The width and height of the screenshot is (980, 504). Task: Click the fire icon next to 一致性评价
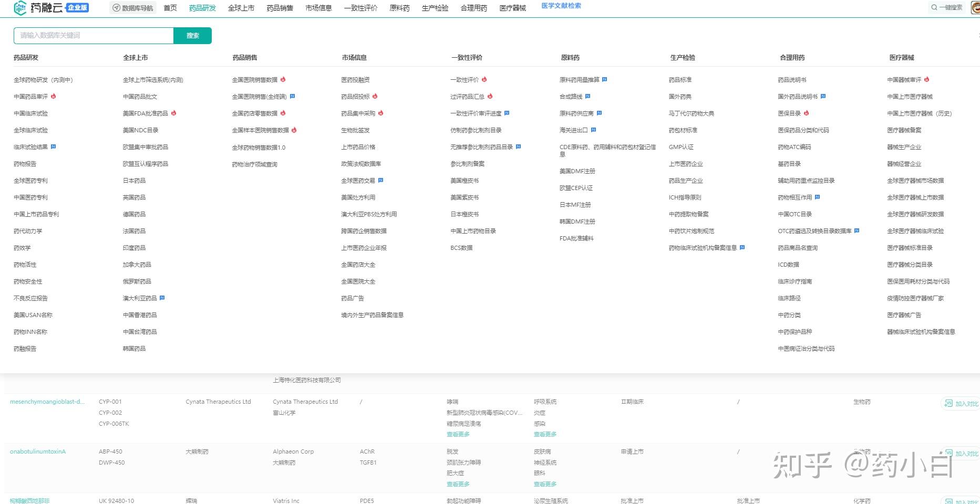tap(484, 79)
